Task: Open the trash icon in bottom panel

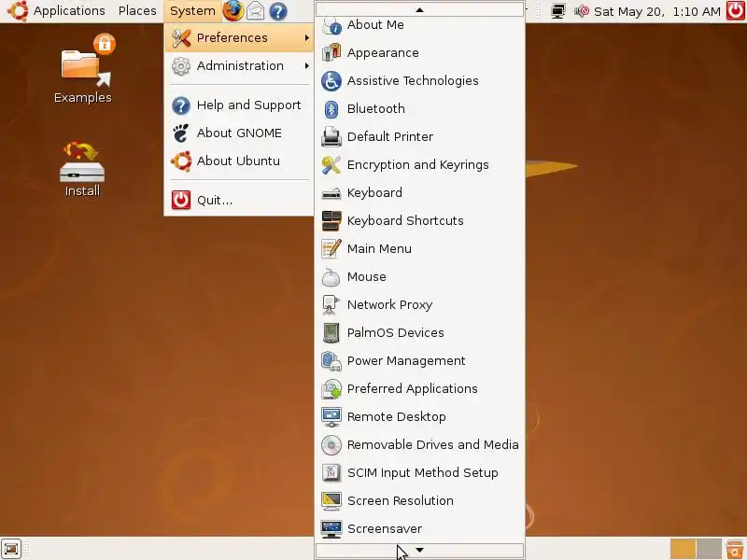Action: click(735, 549)
